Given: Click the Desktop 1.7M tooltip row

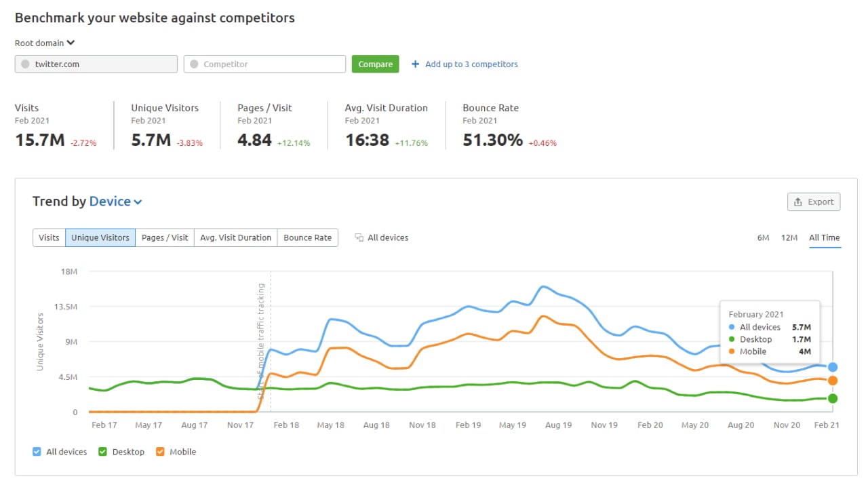Looking at the screenshot, I should click(x=770, y=339).
